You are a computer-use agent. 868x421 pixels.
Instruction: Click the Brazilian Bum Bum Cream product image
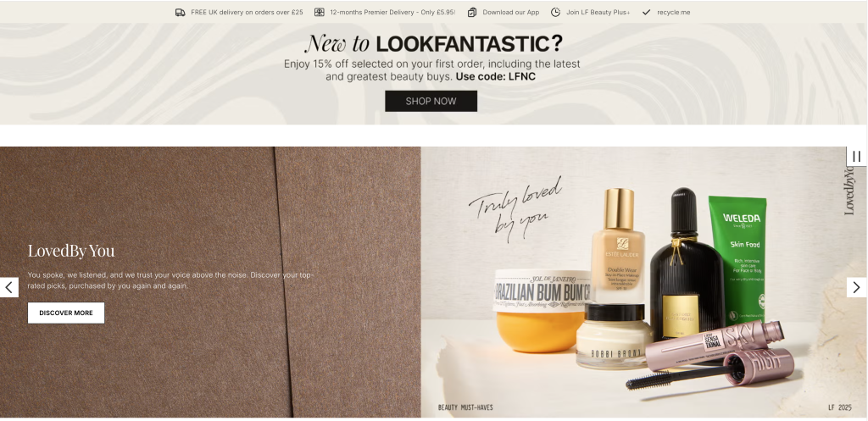[x=540, y=310]
